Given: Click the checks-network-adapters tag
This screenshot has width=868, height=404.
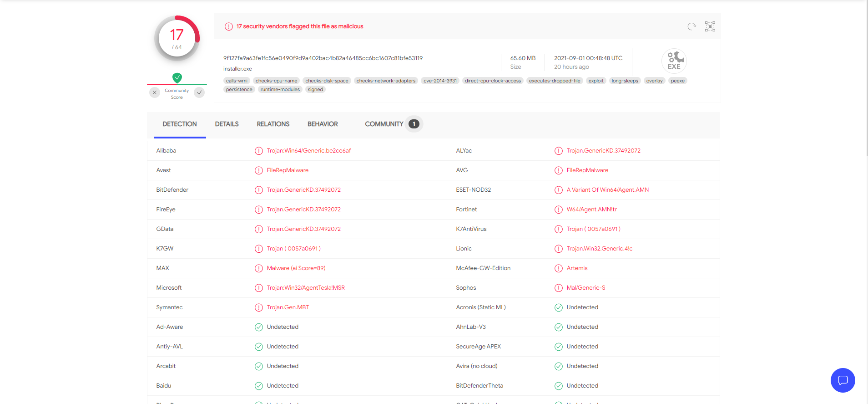Looking at the screenshot, I should (386, 81).
